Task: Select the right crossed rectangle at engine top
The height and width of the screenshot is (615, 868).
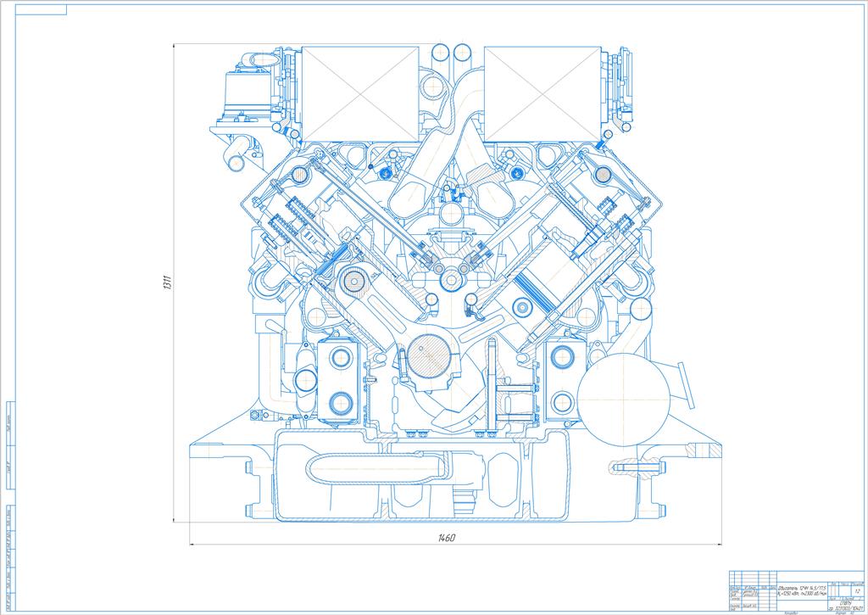Action: pyautogui.click(x=542, y=92)
